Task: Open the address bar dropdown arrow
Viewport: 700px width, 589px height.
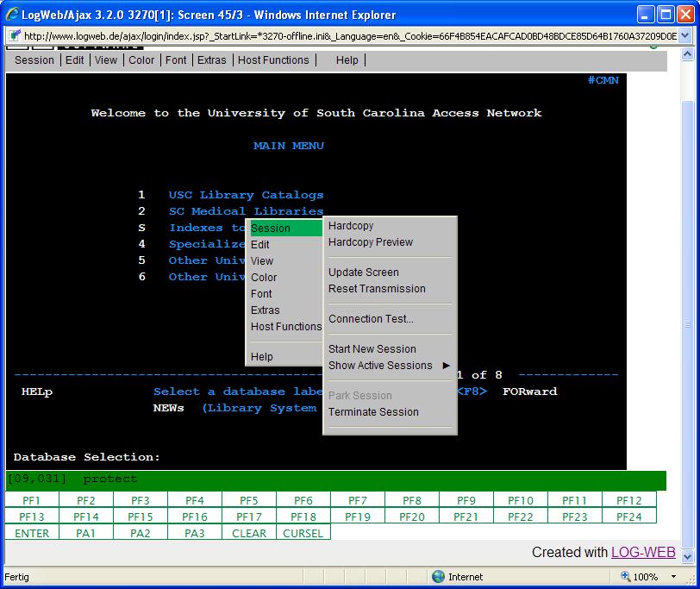Action: 685,35
